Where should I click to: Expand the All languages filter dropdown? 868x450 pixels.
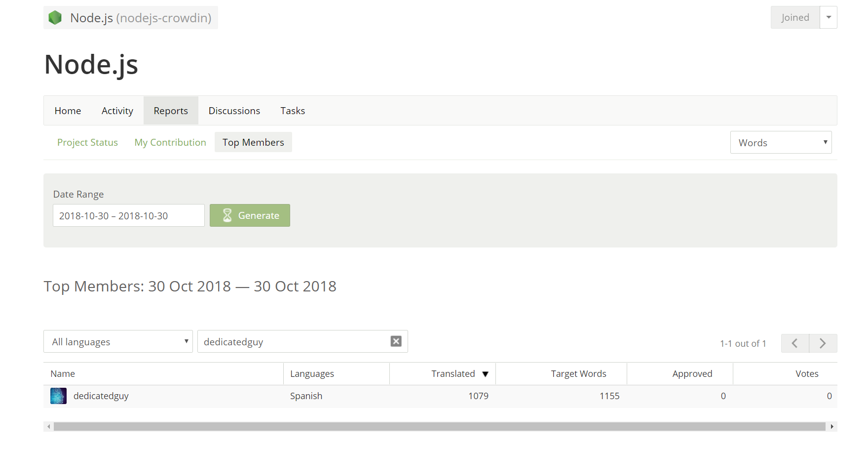pos(118,341)
